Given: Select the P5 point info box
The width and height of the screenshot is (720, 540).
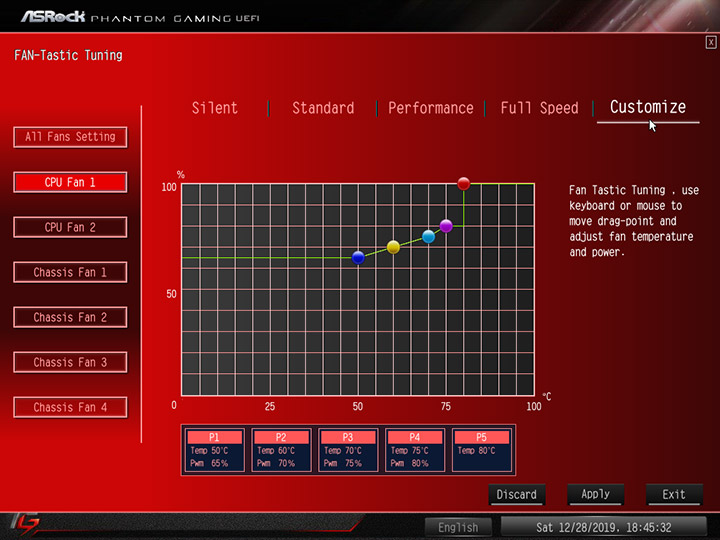Looking at the screenshot, I should point(481,450).
